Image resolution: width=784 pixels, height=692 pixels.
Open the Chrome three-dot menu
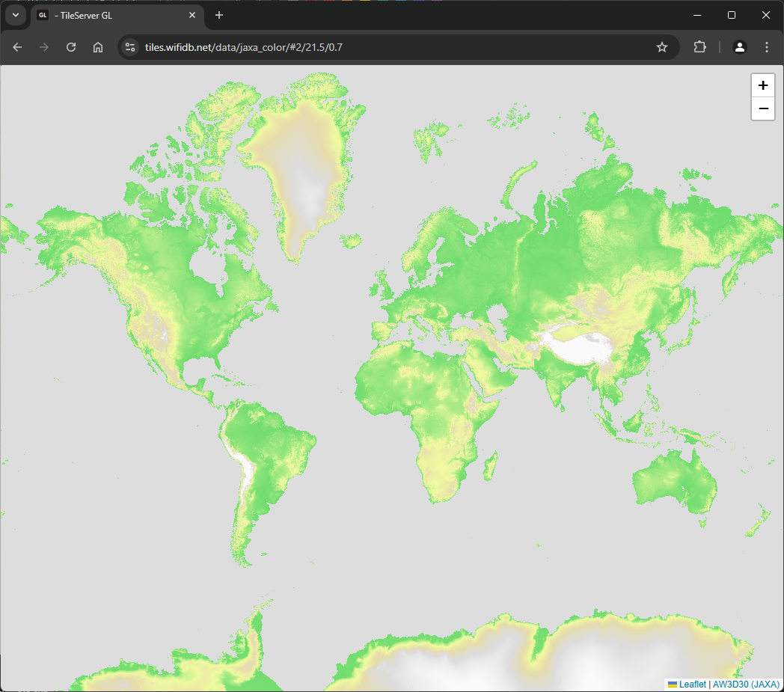(767, 47)
